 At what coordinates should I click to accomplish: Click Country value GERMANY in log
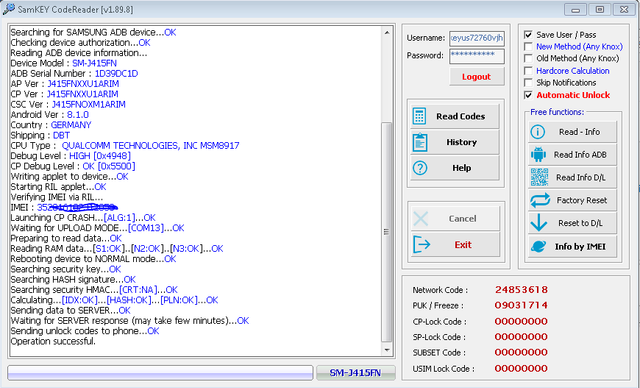coord(71,125)
